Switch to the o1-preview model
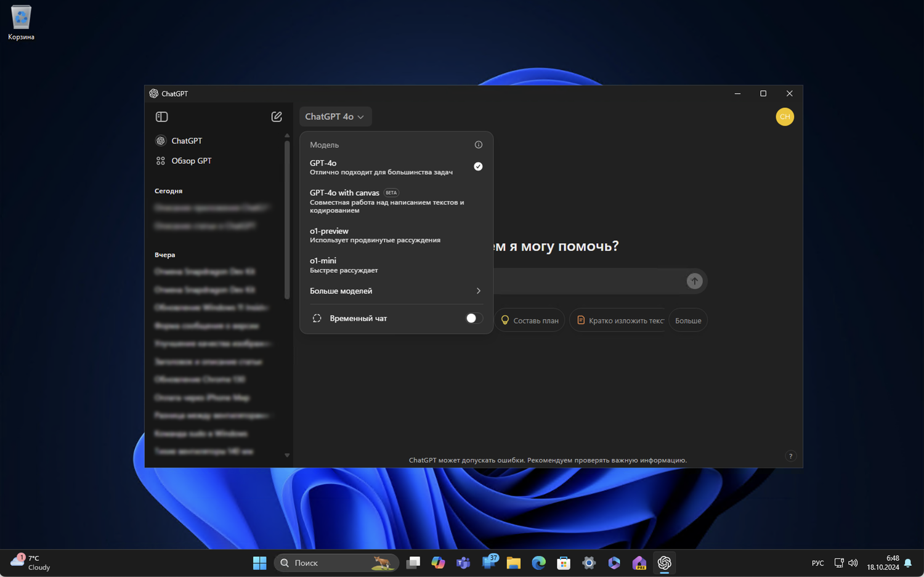Screen dimensions: 924x577 tap(396, 235)
